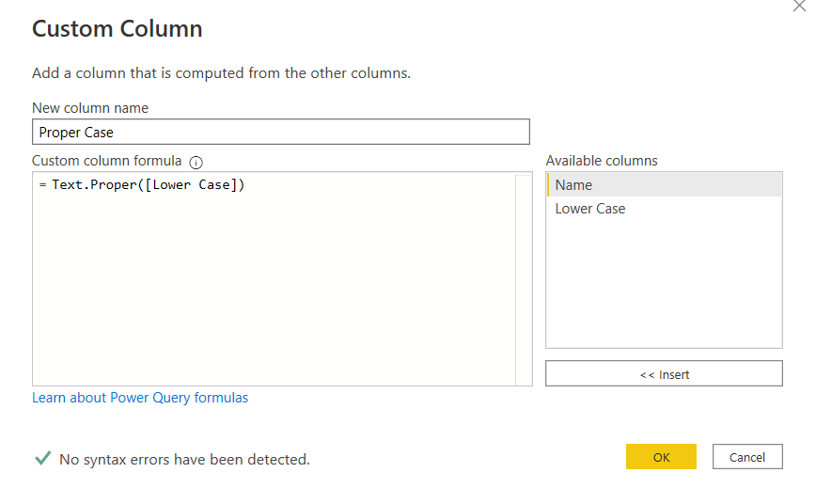Screen dimensions: 816x504
Task: Click the info icon beside Custom column formula
Action: tap(196, 163)
